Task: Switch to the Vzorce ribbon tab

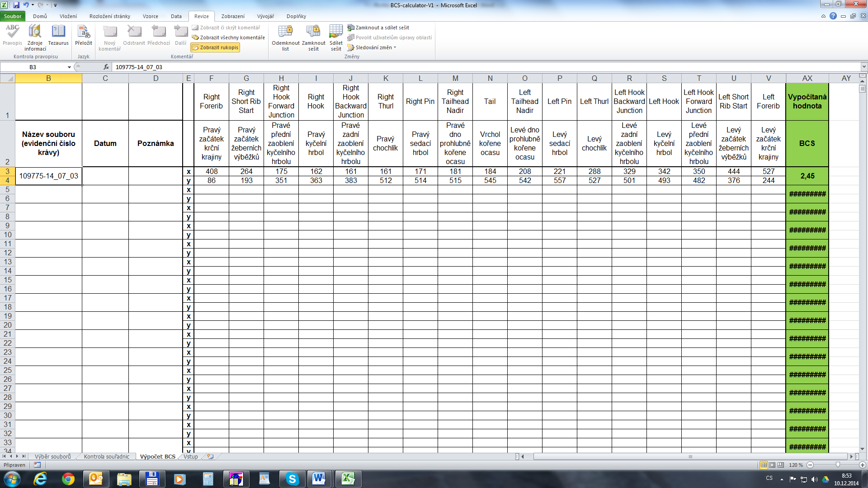Action: pyautogui.click(x=151, y=16)
